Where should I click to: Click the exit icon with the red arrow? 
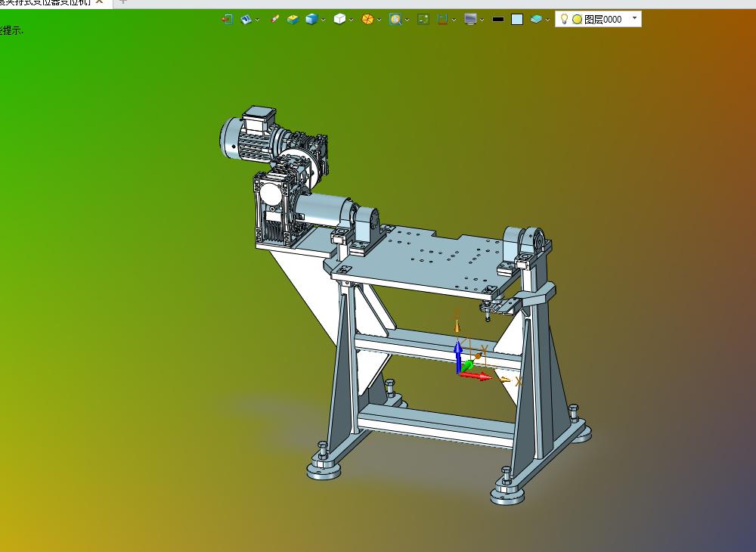[227, 20]
